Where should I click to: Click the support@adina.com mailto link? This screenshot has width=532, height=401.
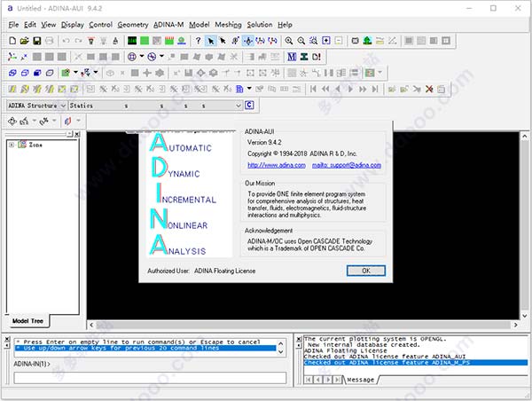click(x=347, y=165)
